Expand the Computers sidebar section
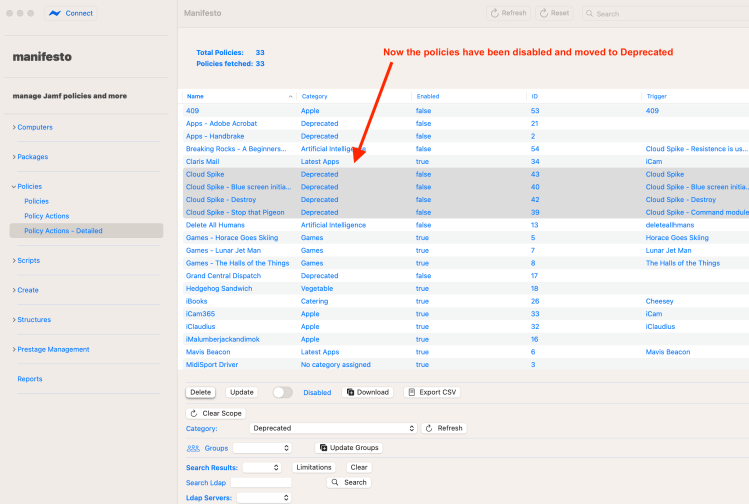 click(x=35, y=127)
